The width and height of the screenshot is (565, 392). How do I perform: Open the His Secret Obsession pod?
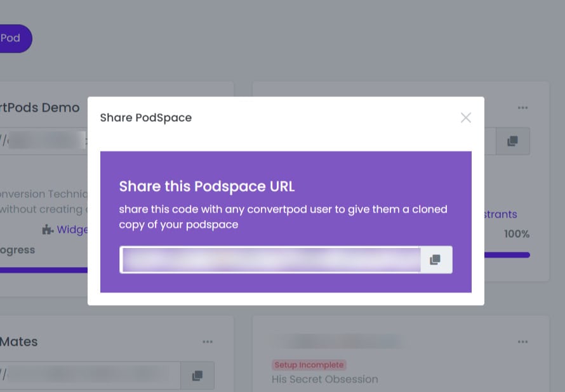[324, 379]
